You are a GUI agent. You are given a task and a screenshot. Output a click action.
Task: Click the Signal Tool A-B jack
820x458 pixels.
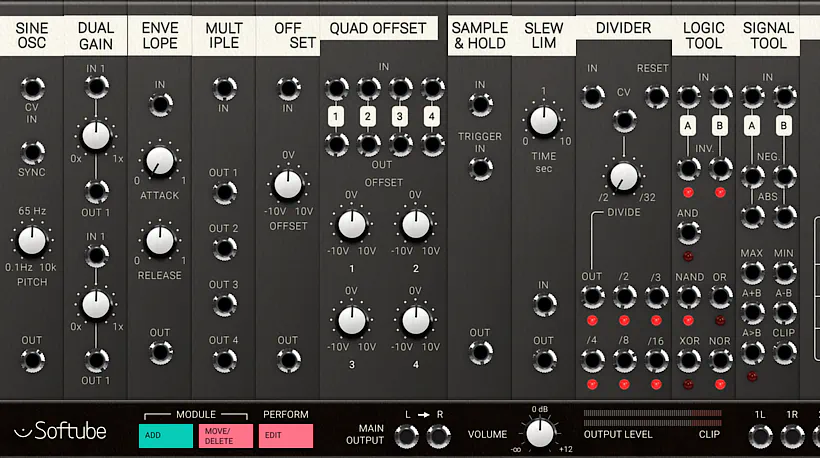[784, 313]
